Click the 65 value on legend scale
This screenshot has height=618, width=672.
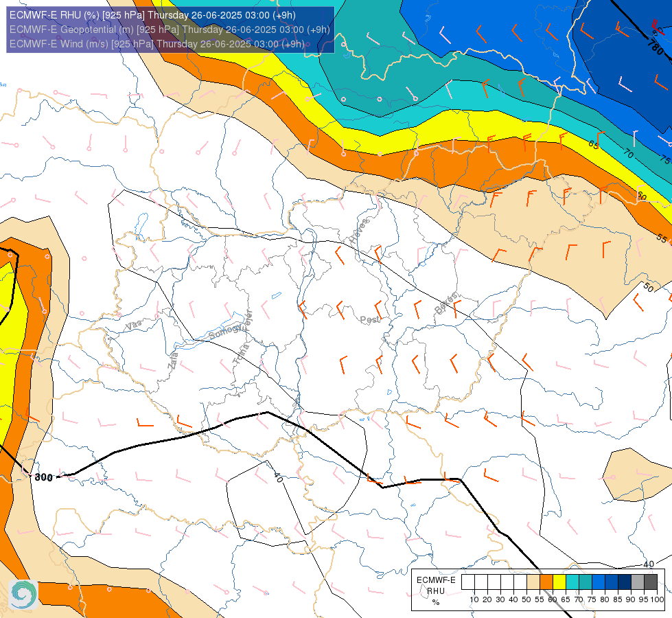pos(566,599)
